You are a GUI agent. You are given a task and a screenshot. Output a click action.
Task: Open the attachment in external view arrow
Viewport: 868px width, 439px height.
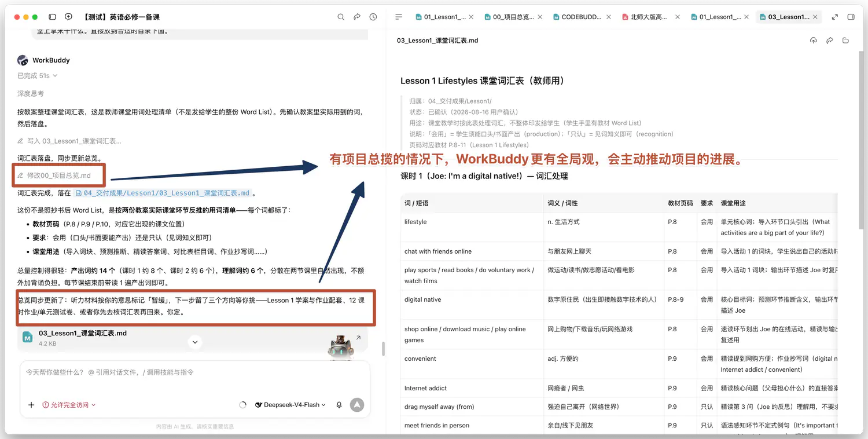point(358,338)
